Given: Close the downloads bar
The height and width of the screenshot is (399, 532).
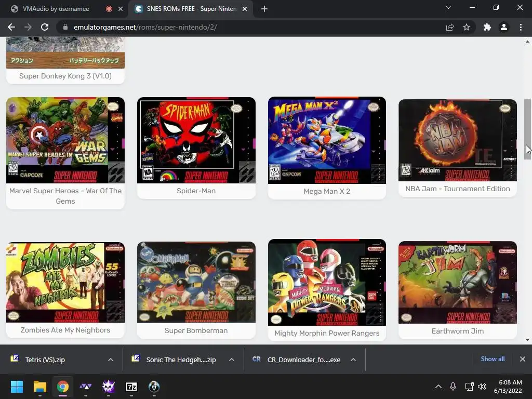Looking at the screenshot, I should (x=523, y=359).
